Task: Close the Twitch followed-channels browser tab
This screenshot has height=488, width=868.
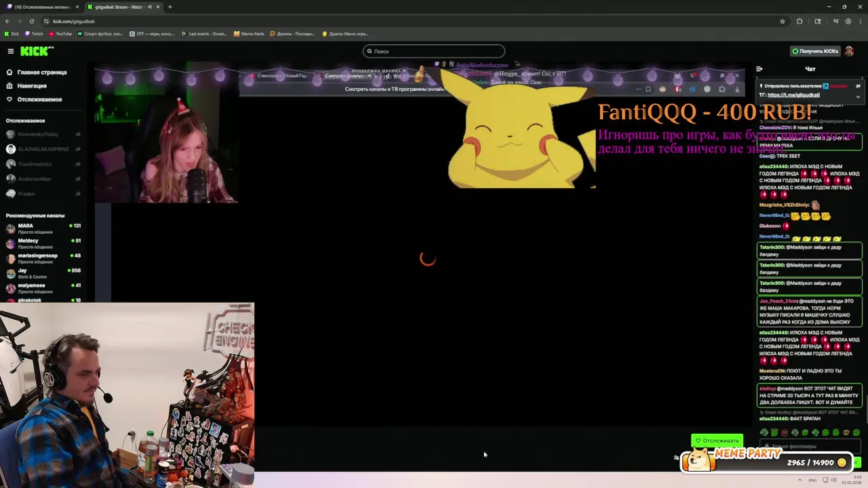Action: pyautogui.click(x=77, y=7)
